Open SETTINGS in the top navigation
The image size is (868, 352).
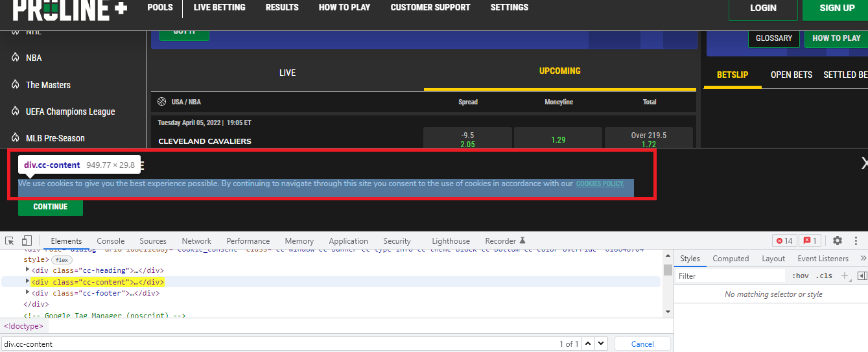point(510,8)
